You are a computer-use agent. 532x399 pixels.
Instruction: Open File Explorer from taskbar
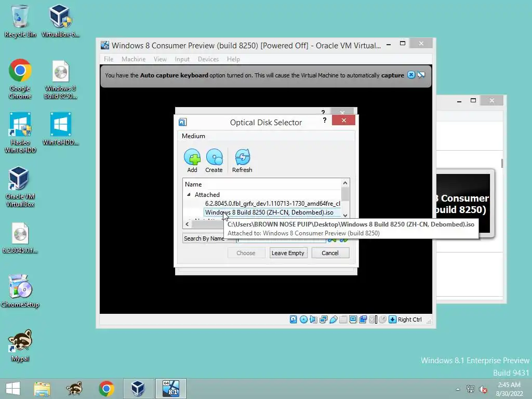coord(42,389)
